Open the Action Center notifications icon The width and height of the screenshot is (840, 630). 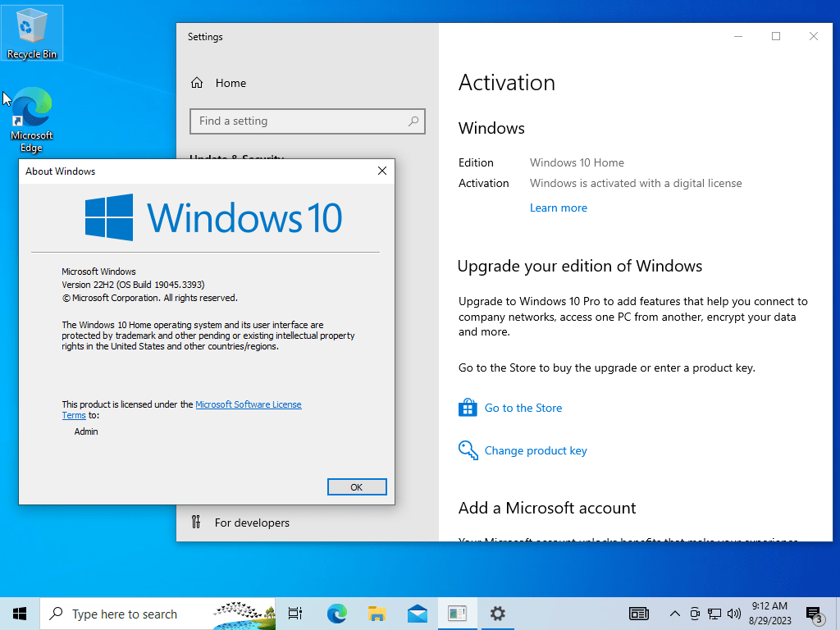(x=814, y=614)
